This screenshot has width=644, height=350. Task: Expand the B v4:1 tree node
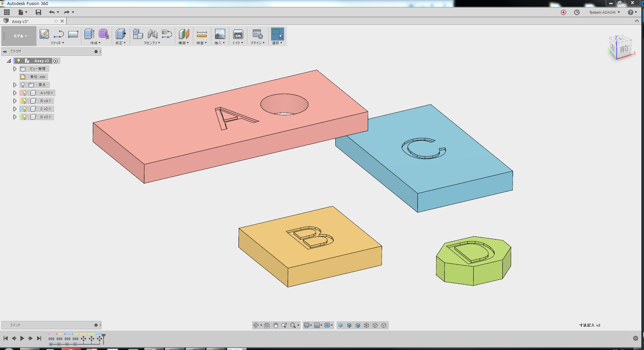pos(15,101)
